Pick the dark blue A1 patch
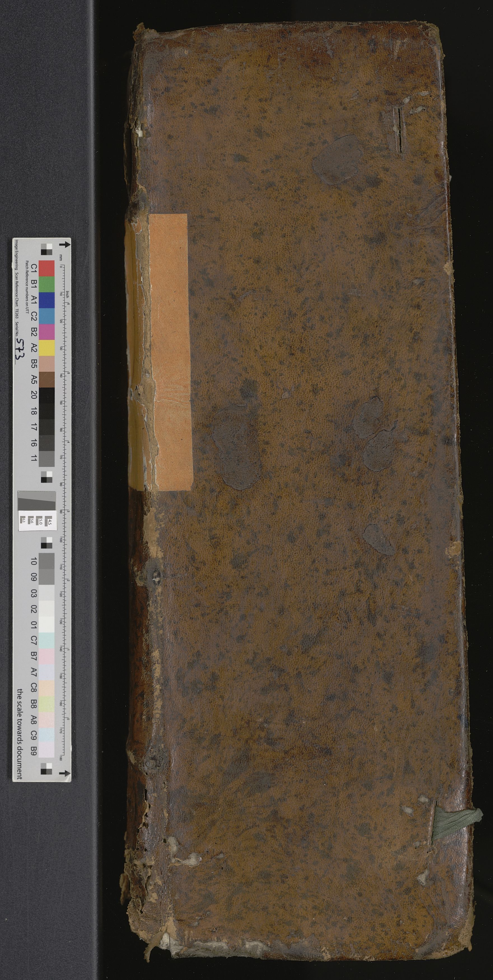The height and width of the screenshot is (980, 493). [x=46, y=300]
